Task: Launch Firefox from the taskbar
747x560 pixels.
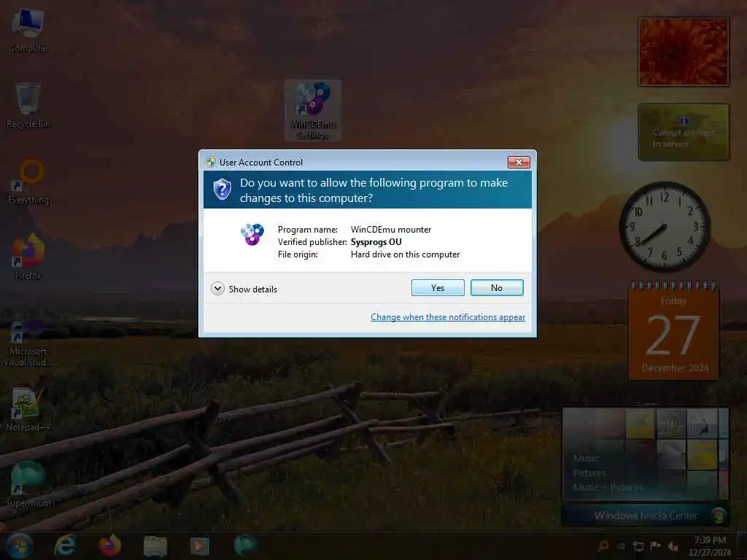Action: [109, 545]
